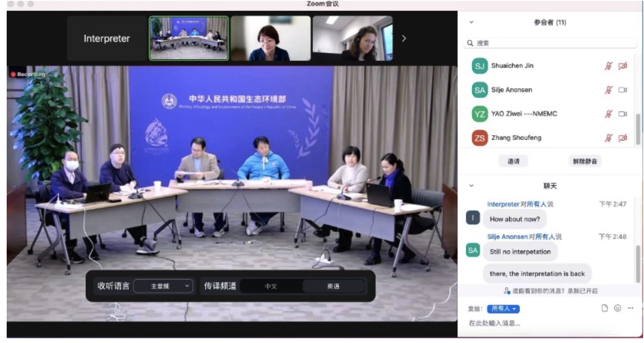Select the meeting room video thumbnail
The image size is (644, 343).
[189, 38]
